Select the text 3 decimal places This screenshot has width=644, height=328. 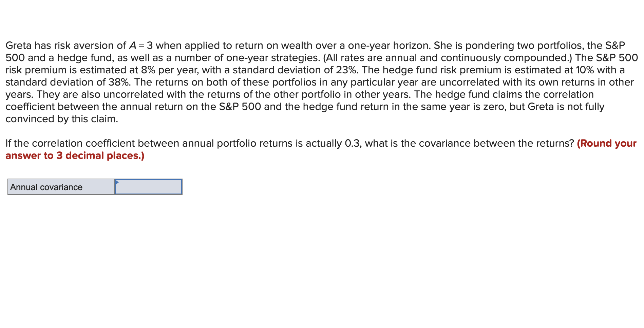(95, 156)
